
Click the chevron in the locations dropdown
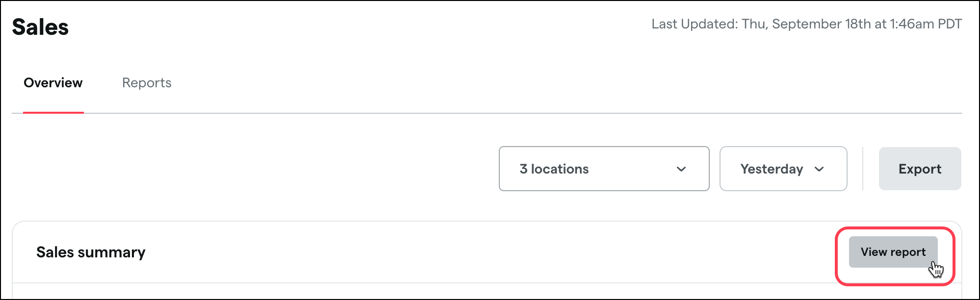[x=681, y=169]
